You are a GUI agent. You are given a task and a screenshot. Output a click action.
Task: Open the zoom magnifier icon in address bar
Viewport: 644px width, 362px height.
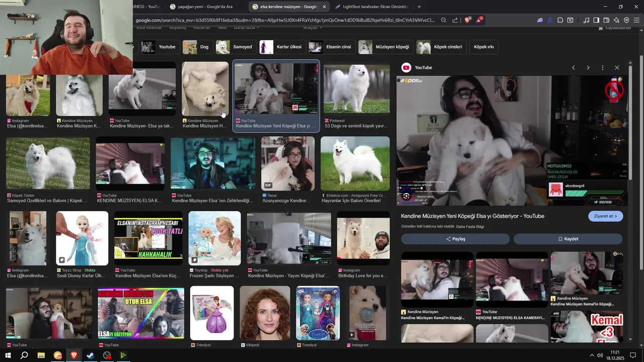coord(443,20)
